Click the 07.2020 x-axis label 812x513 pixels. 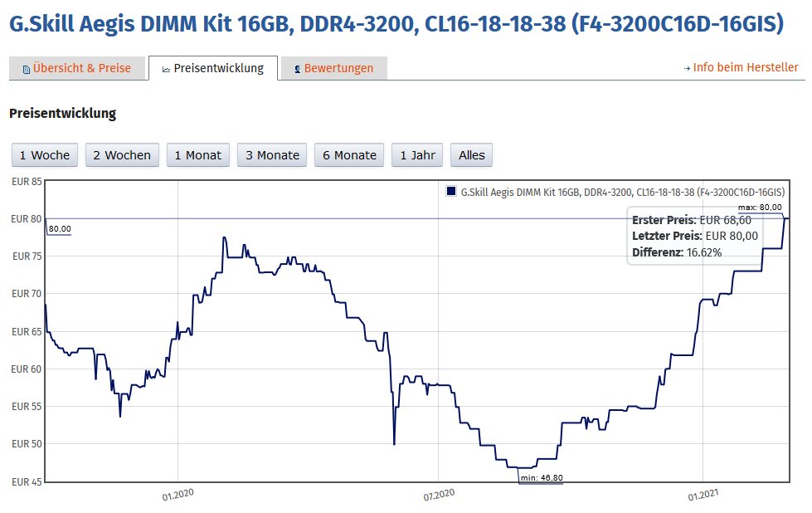(x=439, y=495)
